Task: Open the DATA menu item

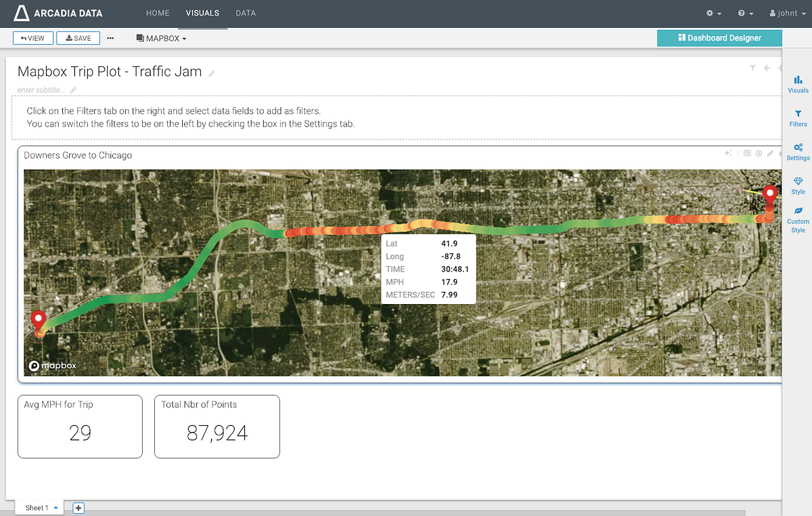Action: 246,14
